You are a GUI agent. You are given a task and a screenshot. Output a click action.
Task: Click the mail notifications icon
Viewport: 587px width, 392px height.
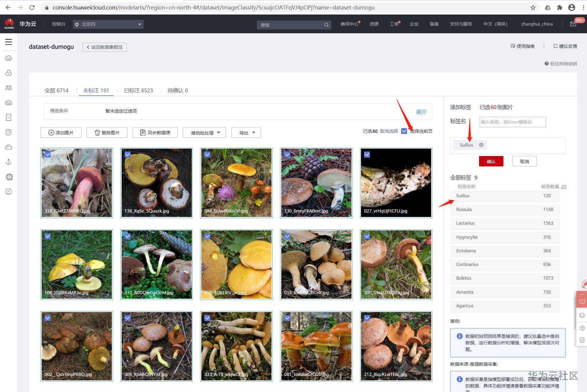tap(573, 24)
